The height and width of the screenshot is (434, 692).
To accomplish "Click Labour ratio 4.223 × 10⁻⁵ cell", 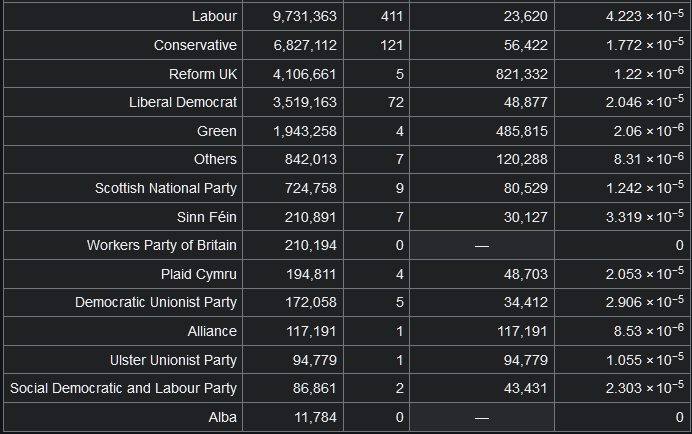I will 623,16.
